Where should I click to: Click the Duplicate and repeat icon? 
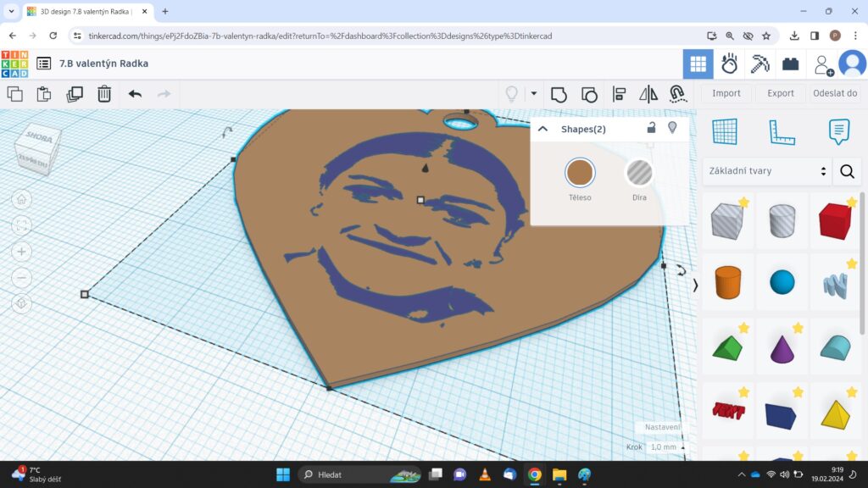[75, 94]
